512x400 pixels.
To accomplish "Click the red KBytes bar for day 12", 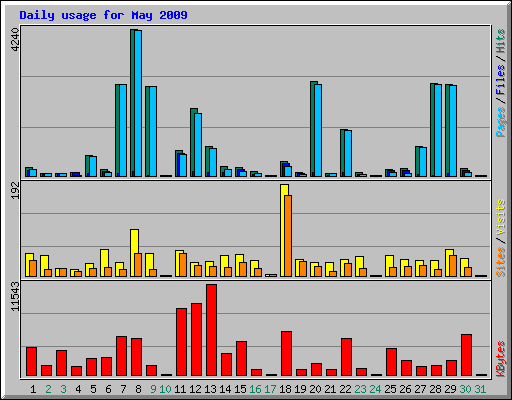I will tap(196, 340).
